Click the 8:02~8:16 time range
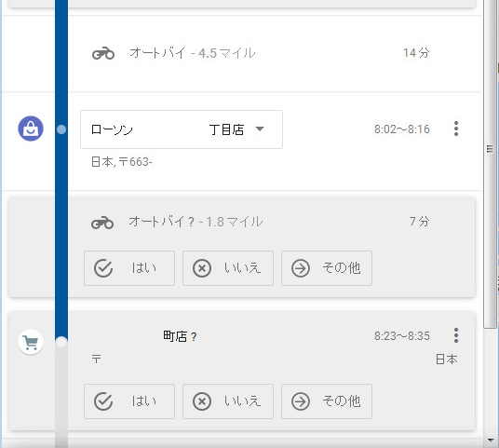The width and height of the screenshot is (499, 448). click(402, 129)
